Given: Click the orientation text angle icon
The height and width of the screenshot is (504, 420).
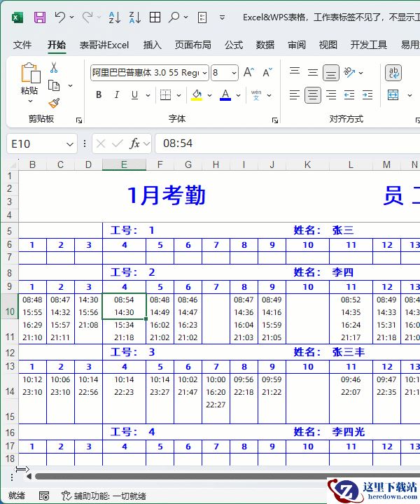Looking at the screenshot, I should (349, 72).
